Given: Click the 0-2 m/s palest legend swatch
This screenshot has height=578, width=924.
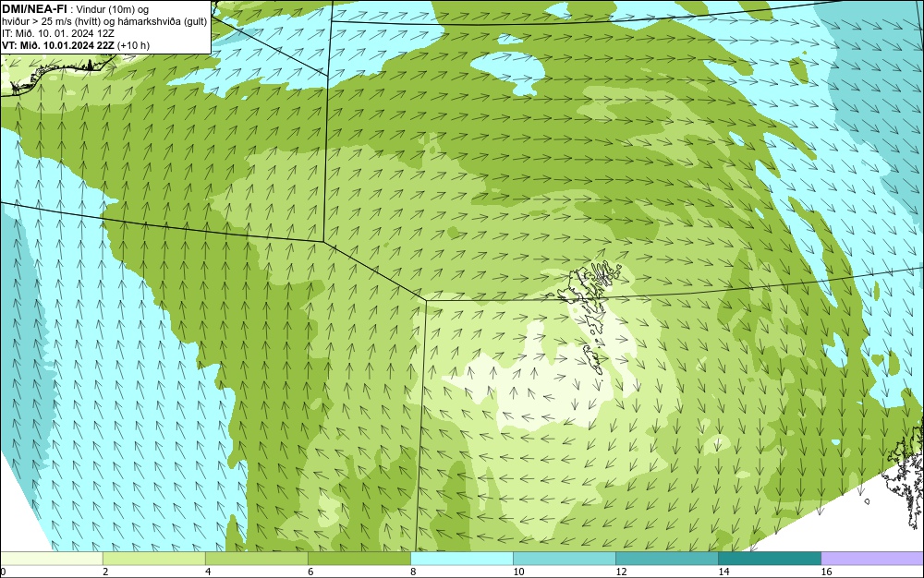Looking at the screenshot, I should point(51,559).
